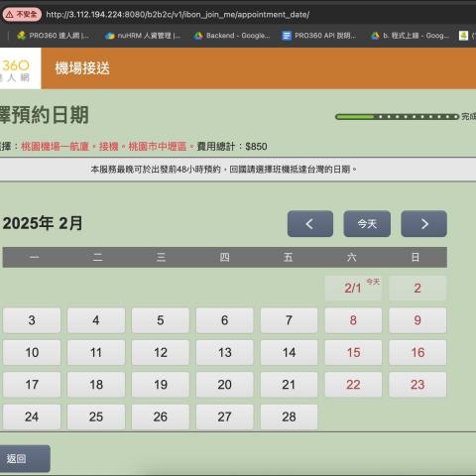Click the 返回 back button
The height and width of the screenshot is (476, 476).
tap(25, 458)
